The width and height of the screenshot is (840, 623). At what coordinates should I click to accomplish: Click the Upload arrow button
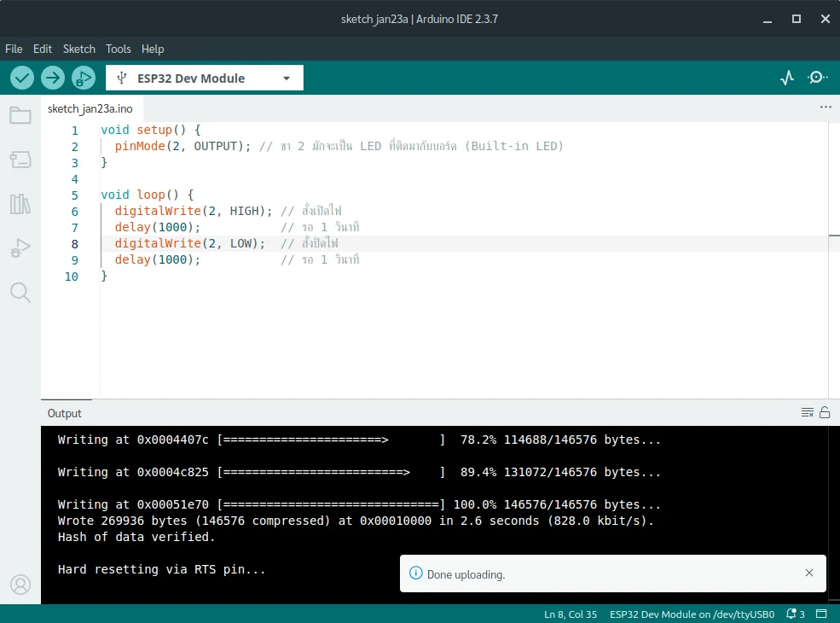tap(53, 78)
